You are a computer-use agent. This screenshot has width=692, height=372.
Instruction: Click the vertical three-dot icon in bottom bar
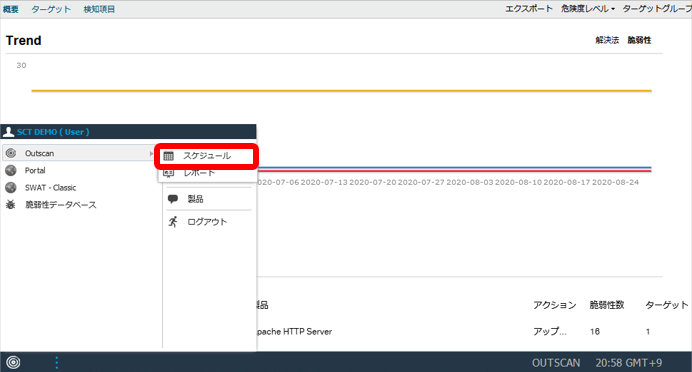56,363
